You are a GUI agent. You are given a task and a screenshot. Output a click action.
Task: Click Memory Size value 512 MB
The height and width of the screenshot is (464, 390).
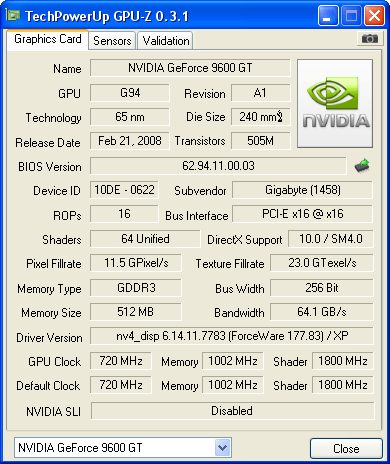click(x=136, y=312)
